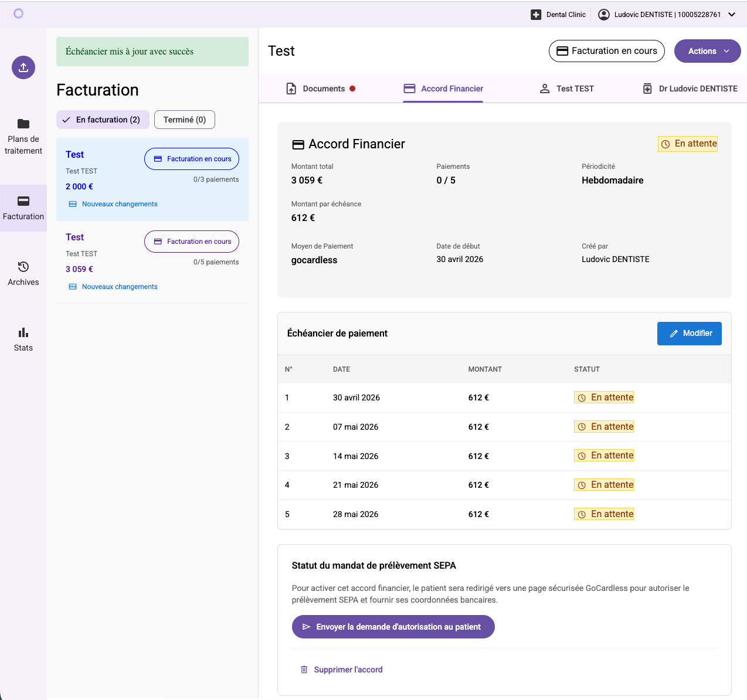Click the user account avatar icon

coord(603,15)
